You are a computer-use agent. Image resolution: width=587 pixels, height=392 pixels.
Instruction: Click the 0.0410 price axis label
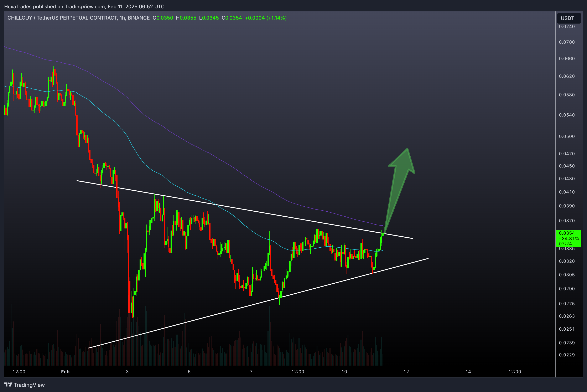(x=567, y=192)
